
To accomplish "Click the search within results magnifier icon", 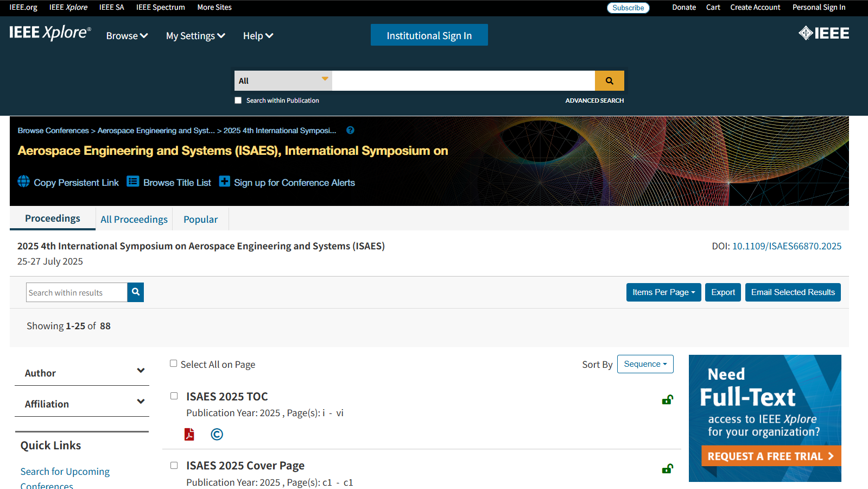I will [136, 292].
